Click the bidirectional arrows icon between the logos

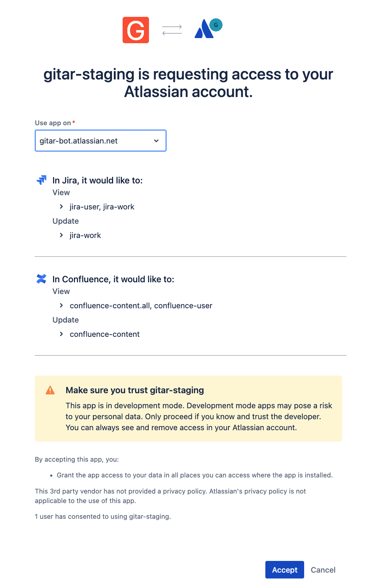tap(172, 30)
